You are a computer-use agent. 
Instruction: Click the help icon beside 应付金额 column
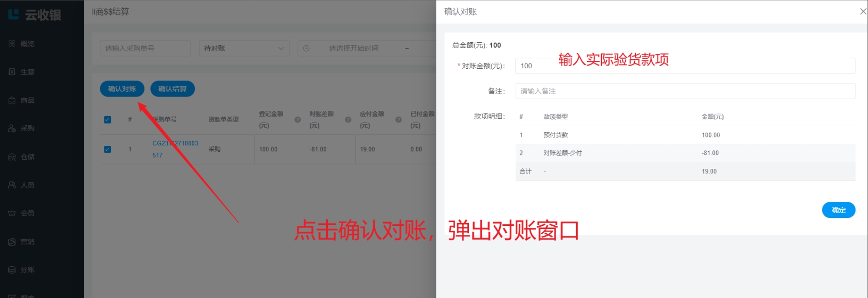tap(398, 120)
